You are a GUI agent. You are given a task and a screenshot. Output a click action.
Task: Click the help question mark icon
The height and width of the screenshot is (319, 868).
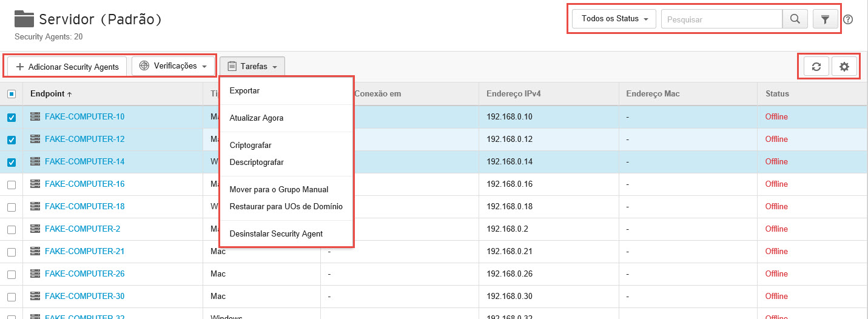848,19
